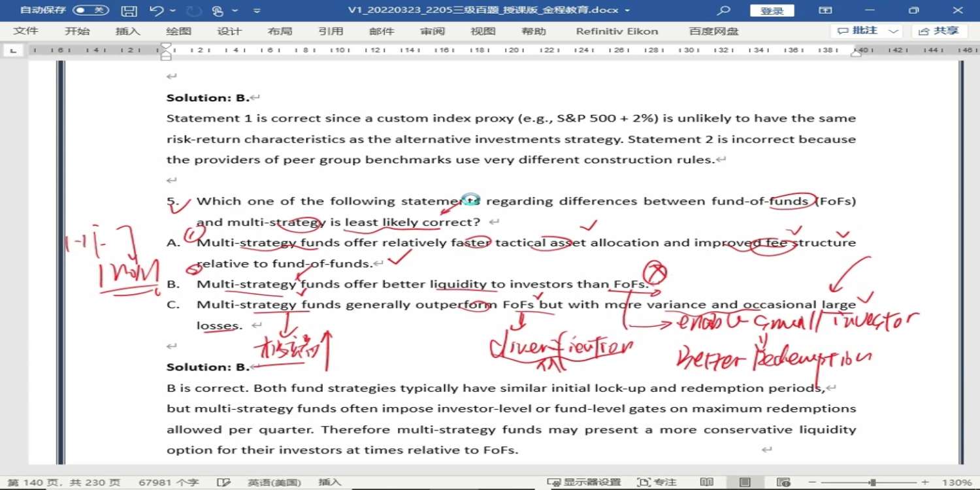This screenshot has height=490, width=980.
Task: Click the spelling proofing icon in status bar
Action: [223, 482]
